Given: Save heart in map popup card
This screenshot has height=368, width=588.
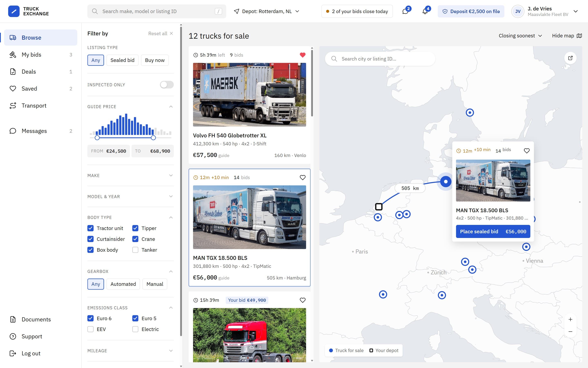Looking at the screenshot, I should (527, 151).
